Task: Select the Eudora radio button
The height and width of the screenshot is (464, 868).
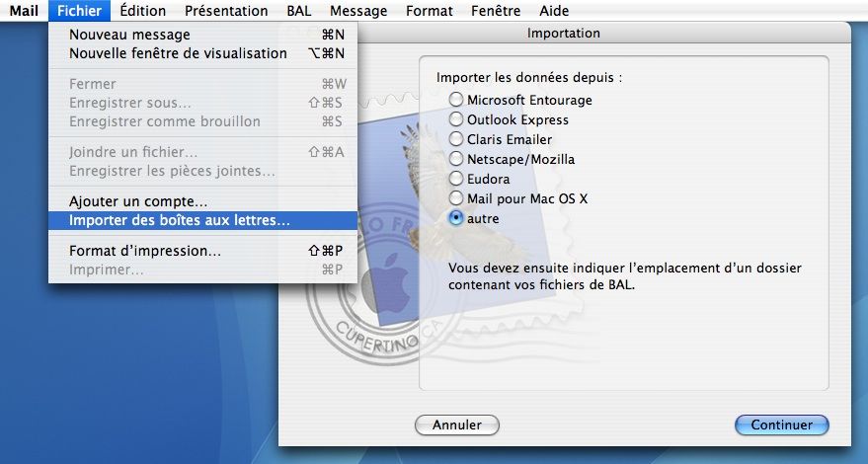Action: coord(455,179)
